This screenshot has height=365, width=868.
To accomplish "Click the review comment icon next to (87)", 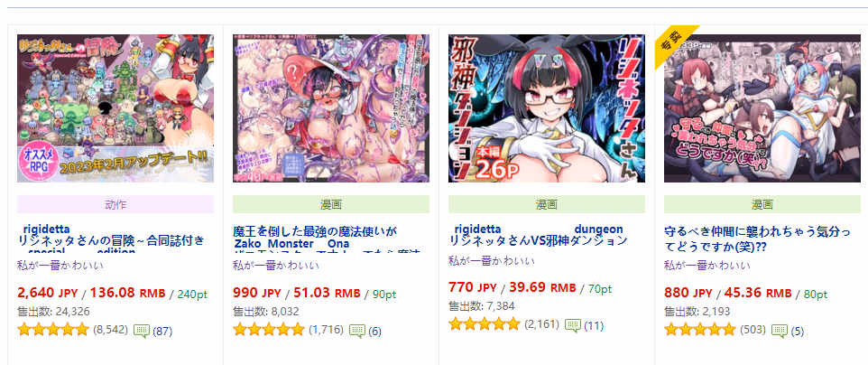I will point(142,332).
